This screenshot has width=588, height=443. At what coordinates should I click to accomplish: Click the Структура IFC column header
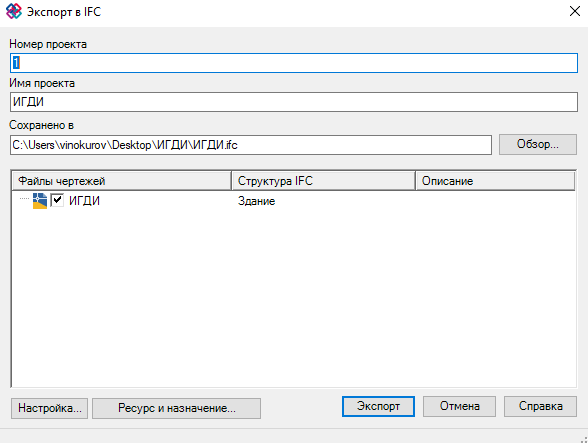[324, 181]
